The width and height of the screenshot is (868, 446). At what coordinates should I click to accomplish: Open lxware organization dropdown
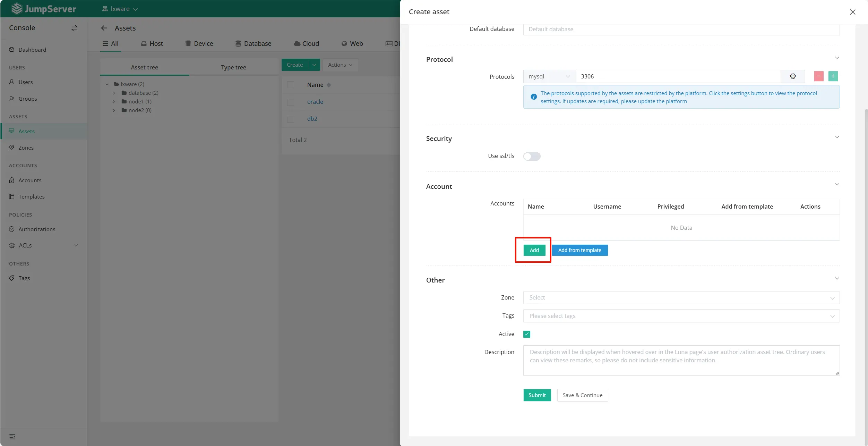coord(120,9)
